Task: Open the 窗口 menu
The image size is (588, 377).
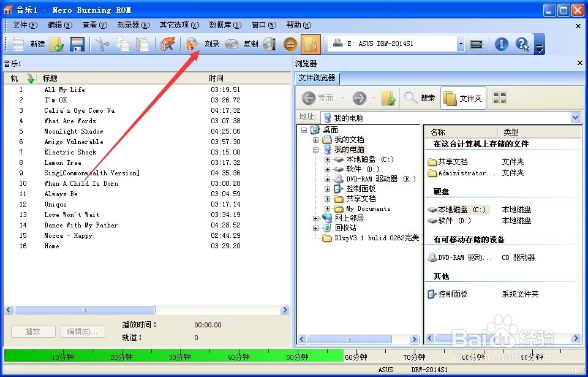Action: [263, 25]
